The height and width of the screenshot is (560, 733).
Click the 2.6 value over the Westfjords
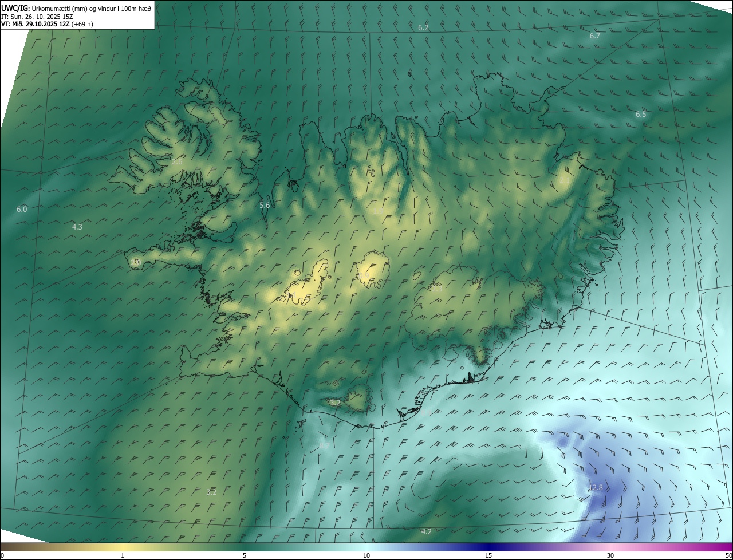coord(177,161)
